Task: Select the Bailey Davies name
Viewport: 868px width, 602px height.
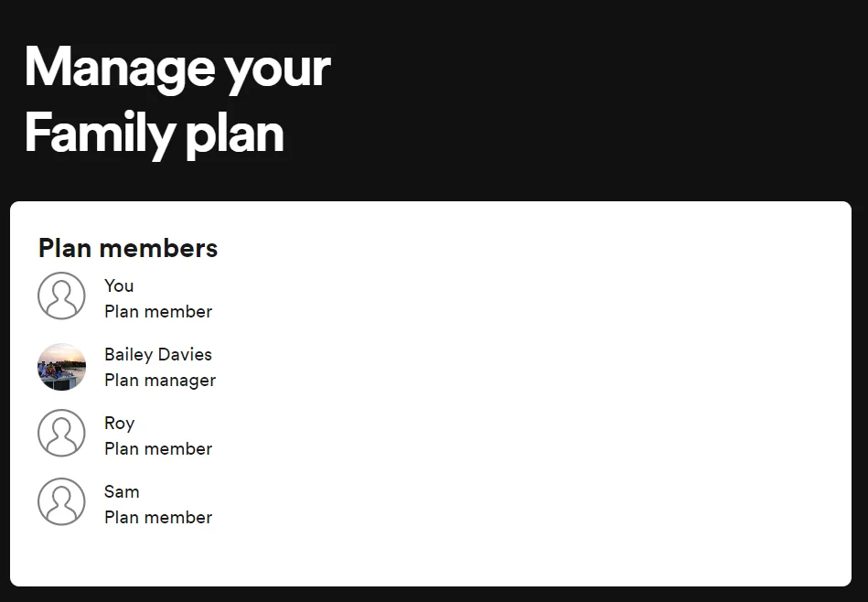Action: [157, 354]
